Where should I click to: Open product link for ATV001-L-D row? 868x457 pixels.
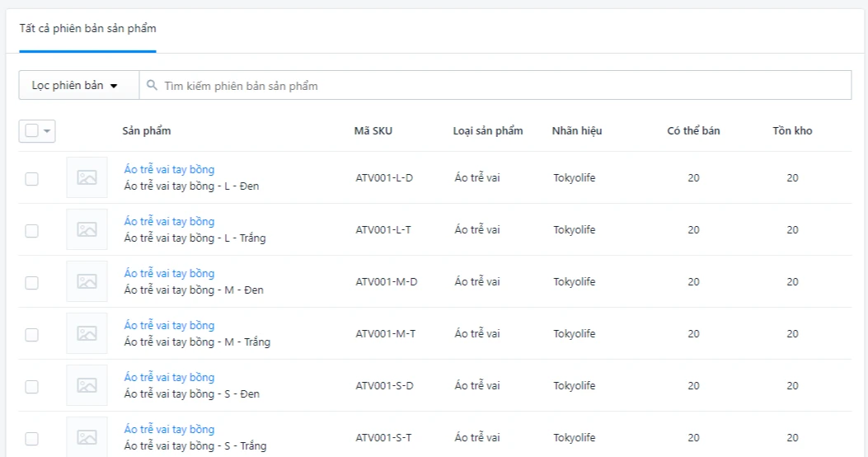[169, 169]
